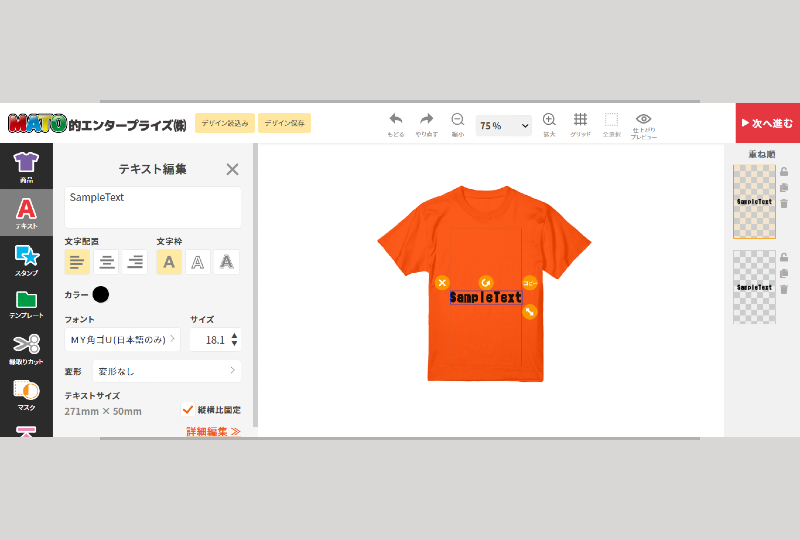
Task: Toggle aspect ratio lock (縦横比固定) checkbox
Action: pyautogui.click(x=188, y=409)
